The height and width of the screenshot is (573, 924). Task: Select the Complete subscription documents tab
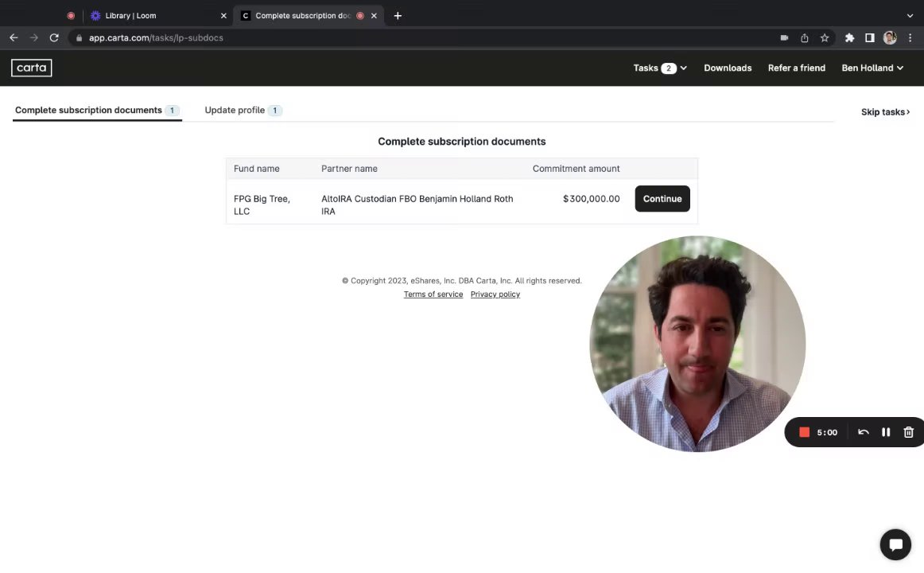pyautogui.click(x=97, y=111)
